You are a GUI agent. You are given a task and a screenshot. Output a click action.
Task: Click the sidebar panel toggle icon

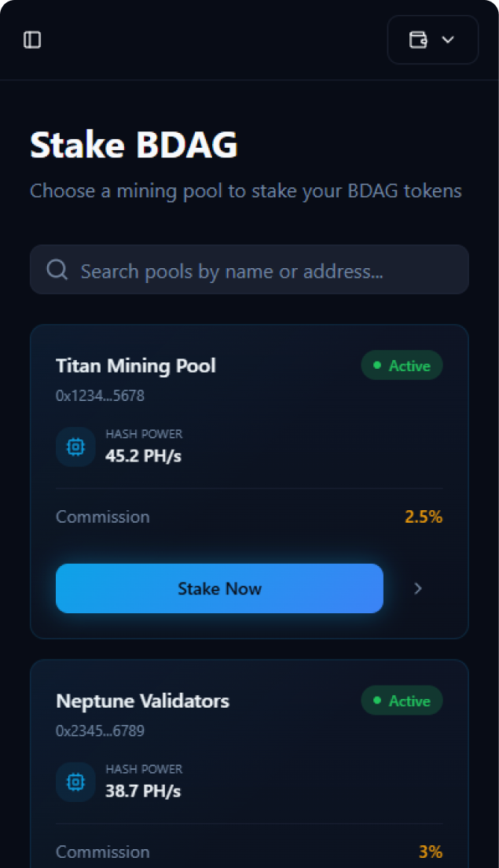tap(32, 40)
